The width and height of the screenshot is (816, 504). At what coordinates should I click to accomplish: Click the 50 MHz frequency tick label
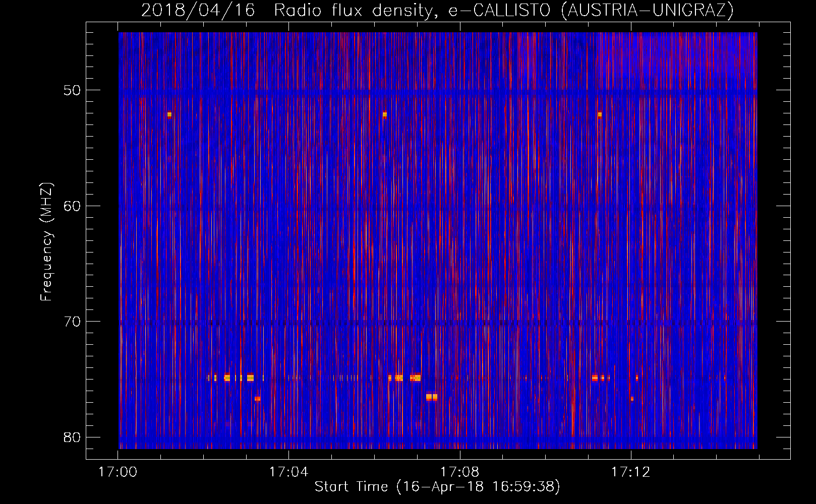tap(72, 90)
